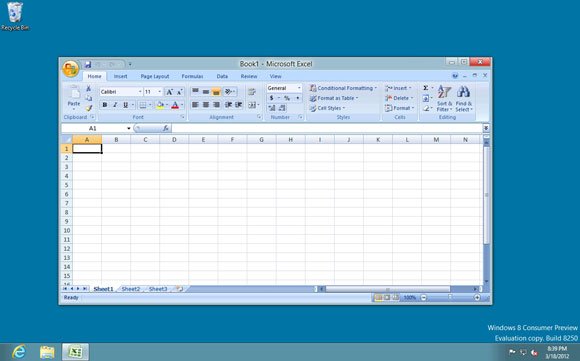Toggle Bold formatting

105,105
